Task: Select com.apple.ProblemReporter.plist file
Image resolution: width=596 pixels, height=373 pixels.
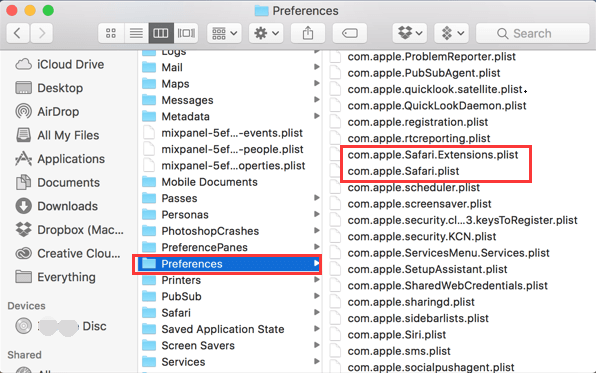Action: click(x=431, y=57)
